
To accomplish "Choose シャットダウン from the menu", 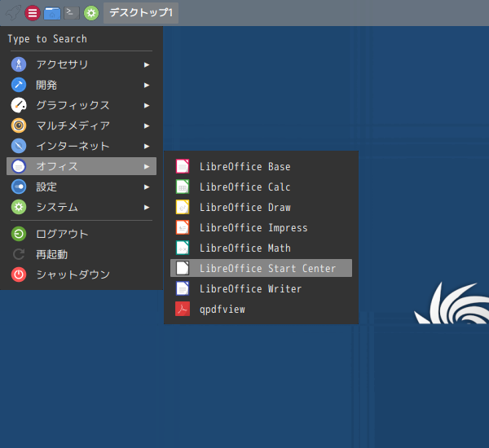I will (x=81, y=275).
